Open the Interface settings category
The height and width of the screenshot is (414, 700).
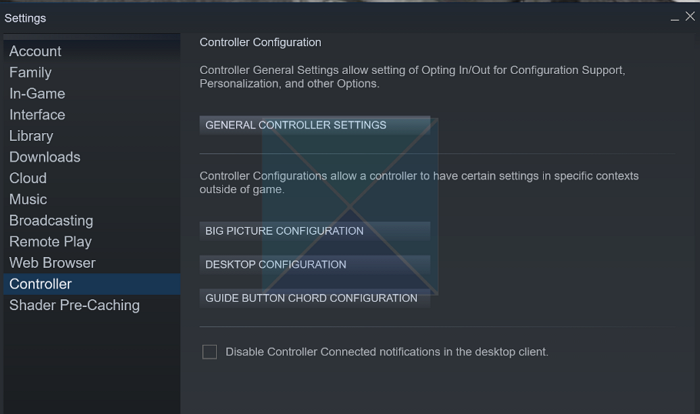click(x=37, y=114)
